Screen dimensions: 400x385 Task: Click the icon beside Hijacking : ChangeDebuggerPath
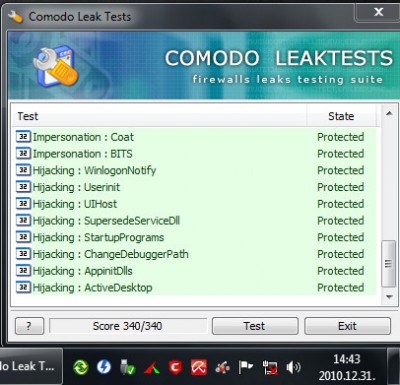(23, 254)
